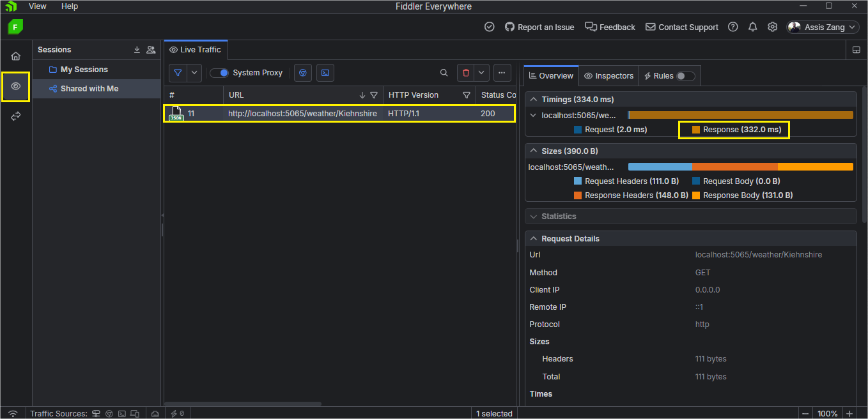Screen dimensions: 868x419
Task: Click the terminal traffic source icon in status bar
Action: point(121,413)
